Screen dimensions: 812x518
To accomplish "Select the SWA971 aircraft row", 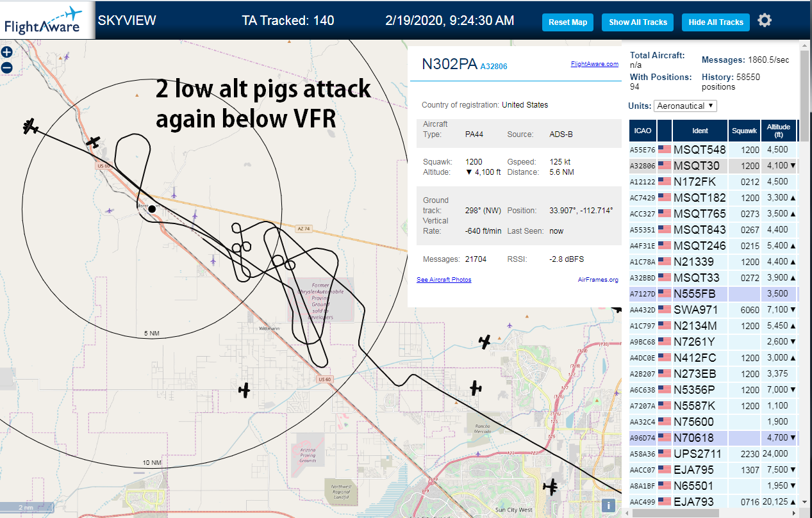I will pos(713,310).
